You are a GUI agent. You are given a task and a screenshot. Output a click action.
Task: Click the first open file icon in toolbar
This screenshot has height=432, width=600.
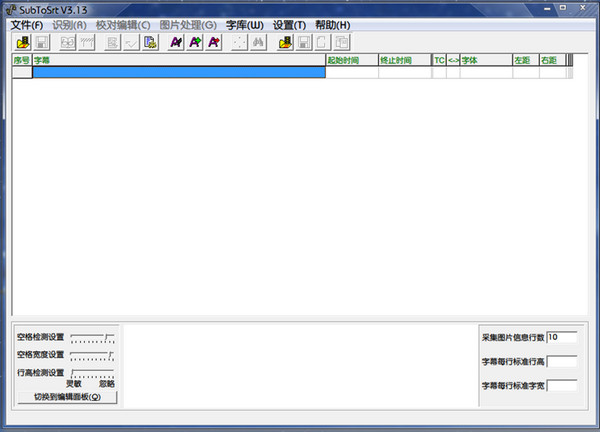(24, 43)
